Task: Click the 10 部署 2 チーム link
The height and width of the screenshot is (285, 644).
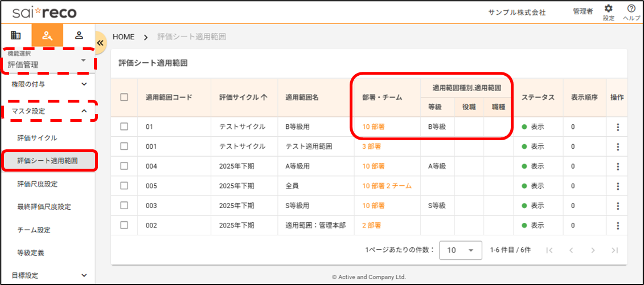Action: (x=387, y=186)
